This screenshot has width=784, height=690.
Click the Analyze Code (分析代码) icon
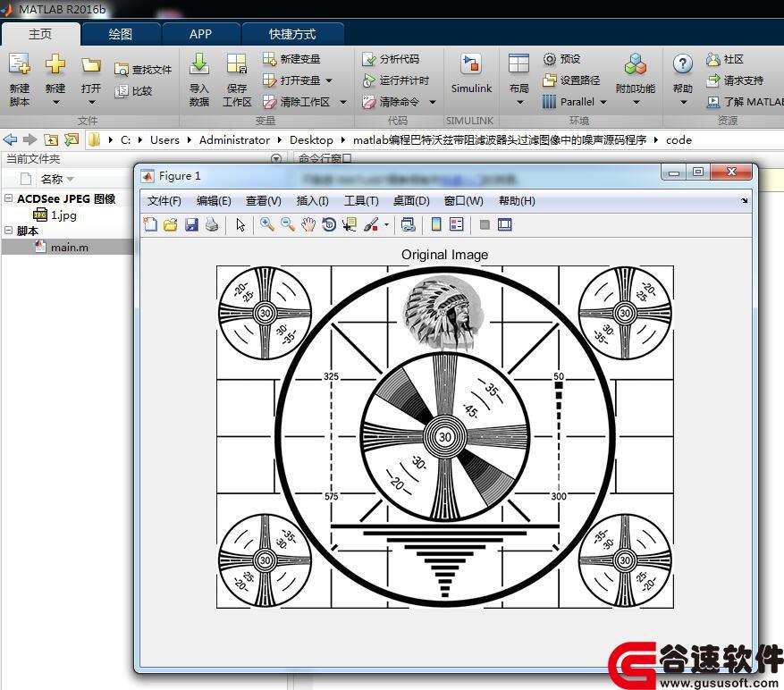pos(368,59)
